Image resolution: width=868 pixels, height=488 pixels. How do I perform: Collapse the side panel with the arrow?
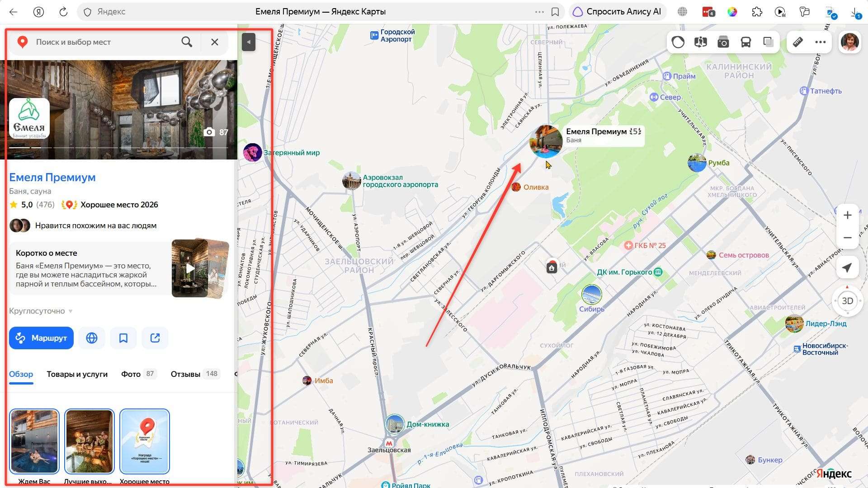pyautogui.click(x=249, y=42)
